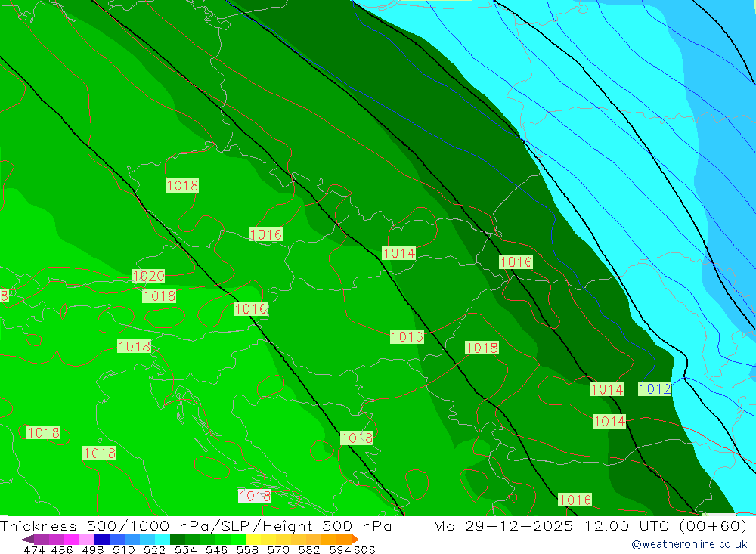
Task: Click the orange right arrow end of the legend
Action: point(355,539)
